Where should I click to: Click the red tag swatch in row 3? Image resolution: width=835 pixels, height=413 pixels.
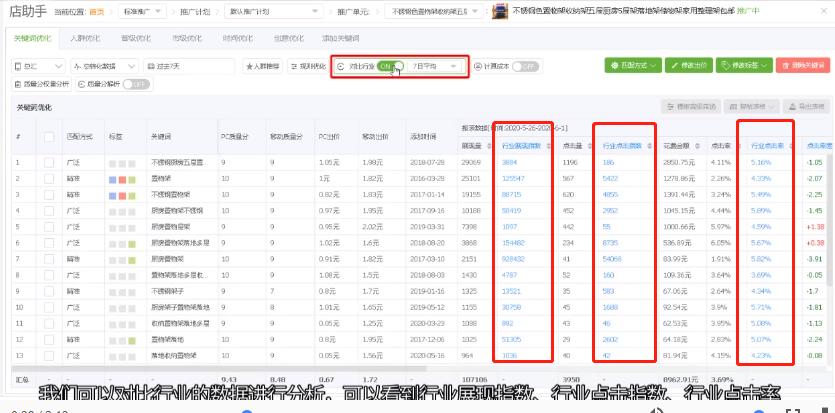click(x=122, y=196)
